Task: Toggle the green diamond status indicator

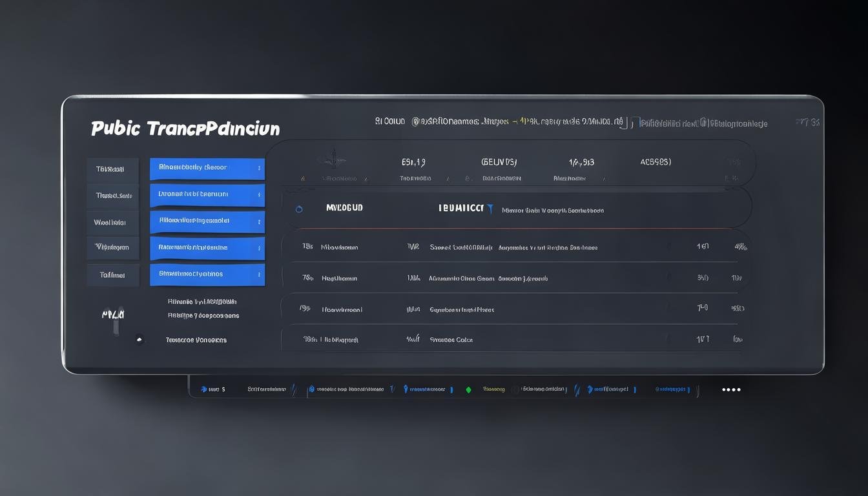Action: pyautogui.click(x=469, y=389)
